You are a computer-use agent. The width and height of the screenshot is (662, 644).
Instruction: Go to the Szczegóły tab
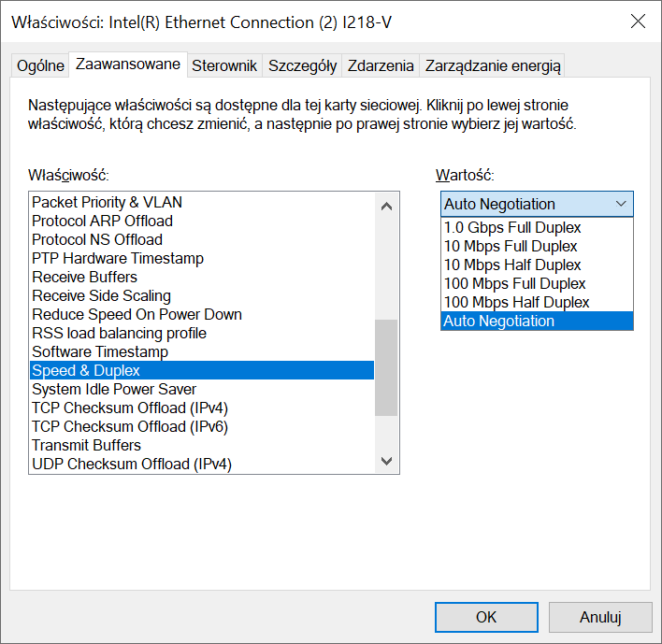click(302, 65)
